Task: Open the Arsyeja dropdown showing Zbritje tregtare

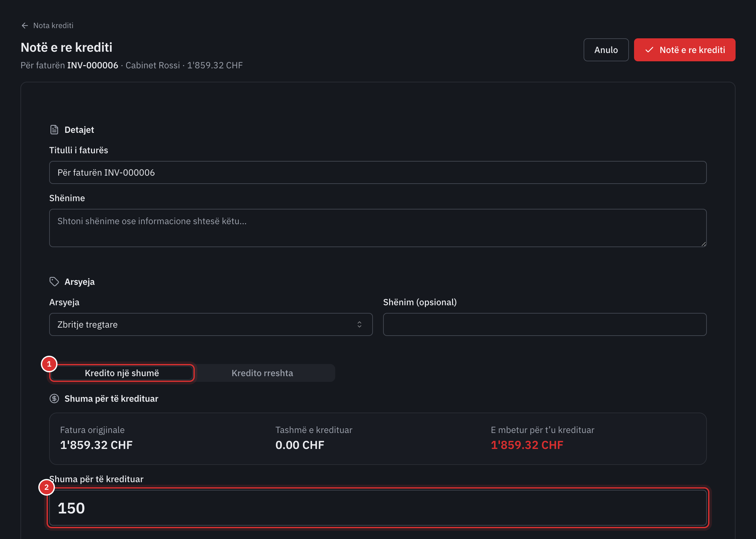Action: 211,325
